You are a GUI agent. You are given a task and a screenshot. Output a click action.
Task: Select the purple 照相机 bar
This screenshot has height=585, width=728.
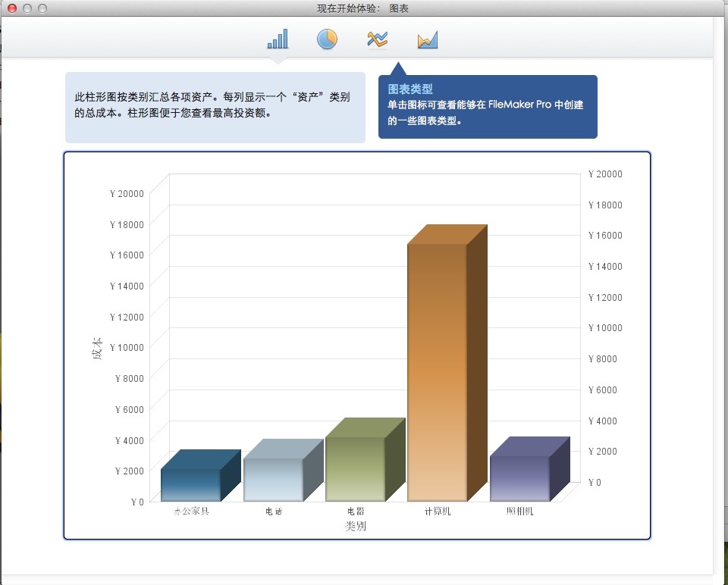pyautogui.click(x=519, y=477)
